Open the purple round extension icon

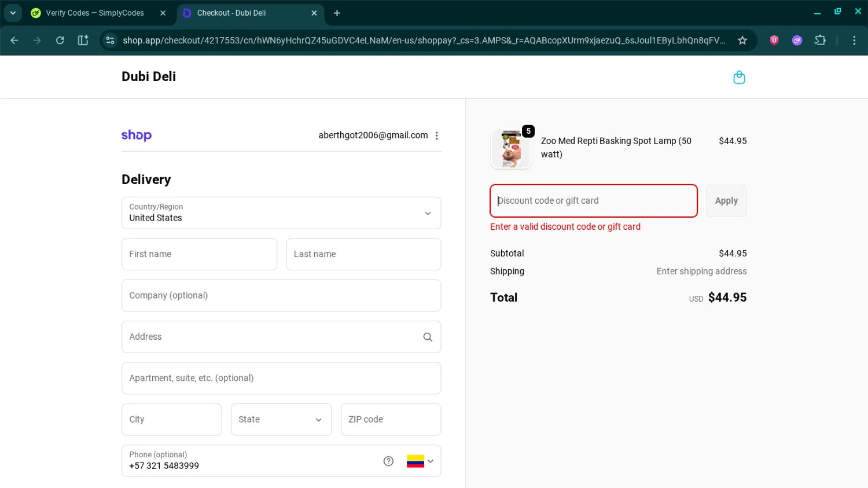pyautogui.click(x=797, y=40)
